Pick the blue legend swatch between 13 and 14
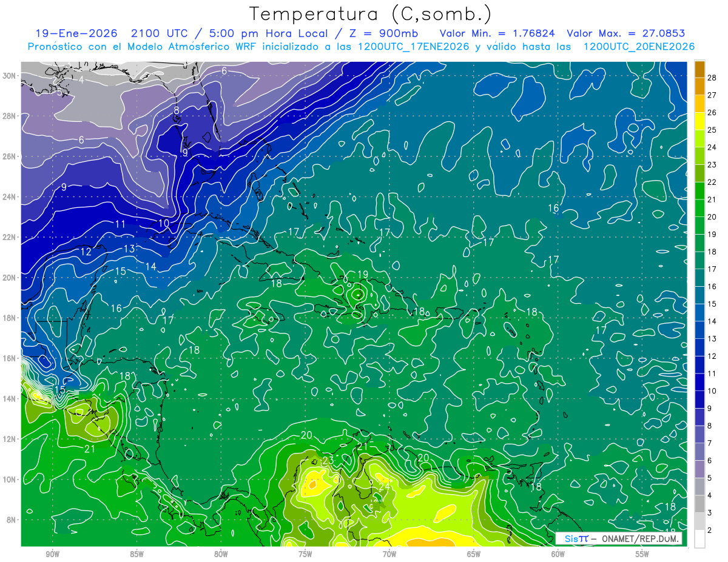 (x=699, y=330)
